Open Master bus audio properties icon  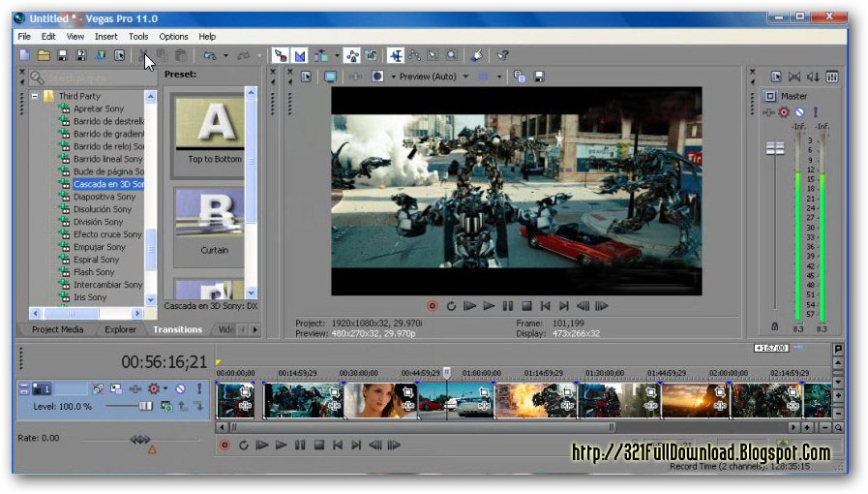[776, 77]
